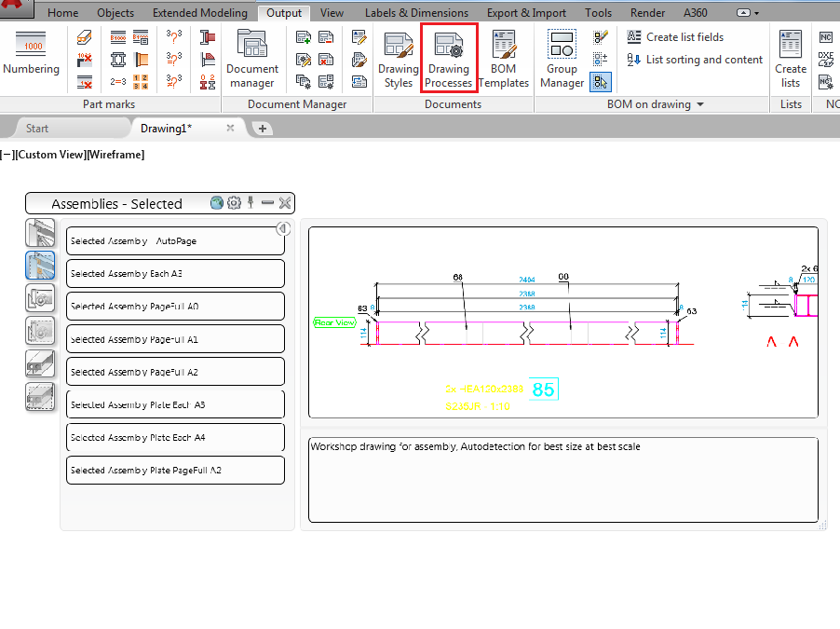Open BOM Templates

(503, 59)
